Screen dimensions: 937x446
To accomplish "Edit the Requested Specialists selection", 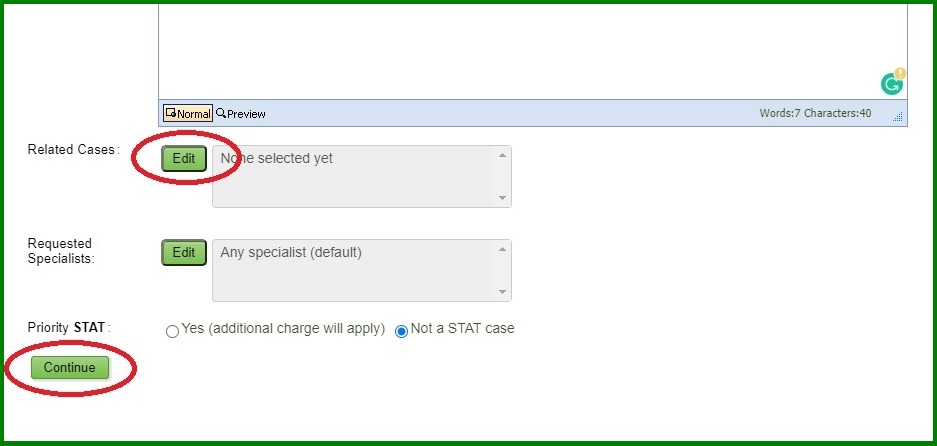I will 184,252.
